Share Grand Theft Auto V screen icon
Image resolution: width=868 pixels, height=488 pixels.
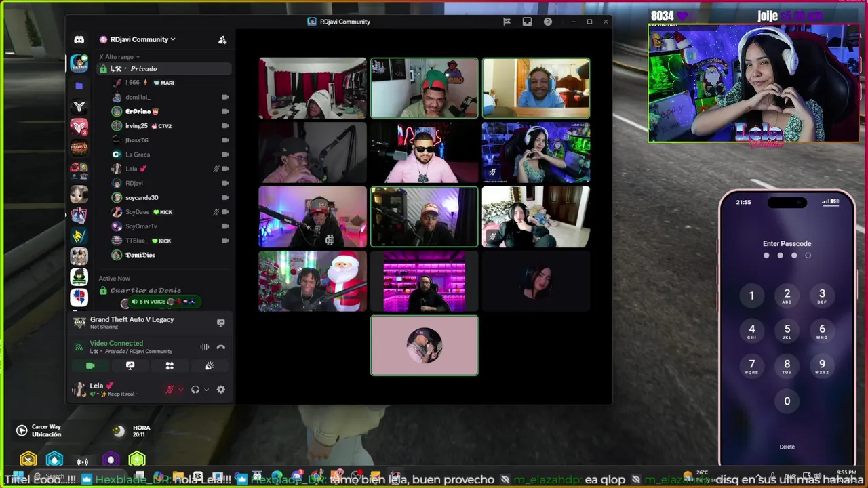(220, 323)
